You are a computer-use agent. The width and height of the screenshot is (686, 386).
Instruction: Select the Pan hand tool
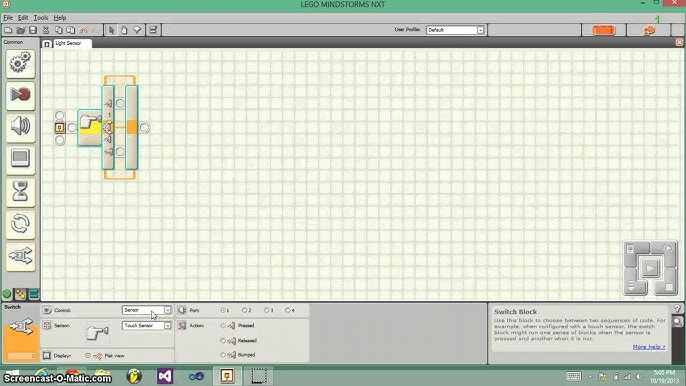coord(124,30)
